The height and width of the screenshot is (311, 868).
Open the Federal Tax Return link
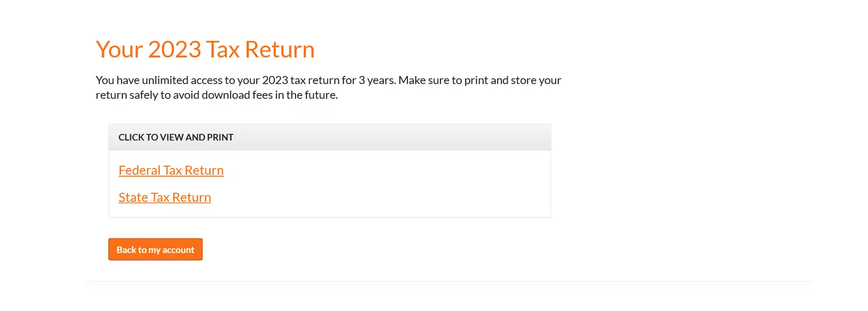tap(171, 170)
